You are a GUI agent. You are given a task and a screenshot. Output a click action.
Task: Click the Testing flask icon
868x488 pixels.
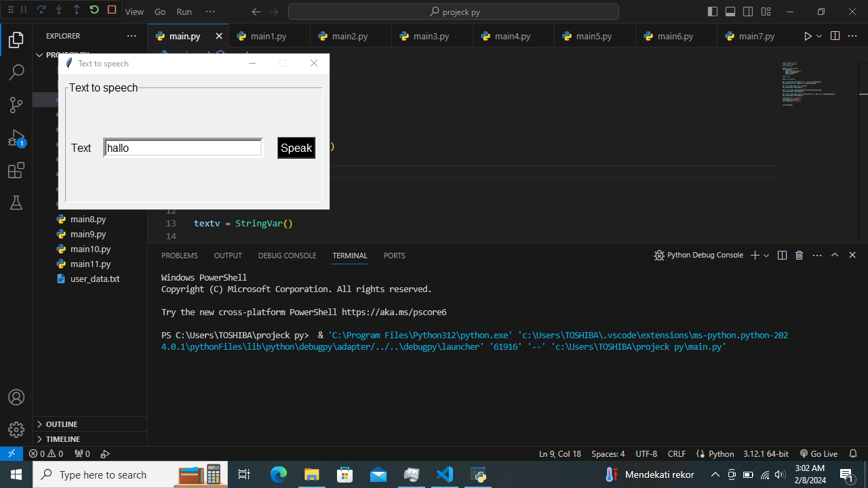[x=16, y=203]
